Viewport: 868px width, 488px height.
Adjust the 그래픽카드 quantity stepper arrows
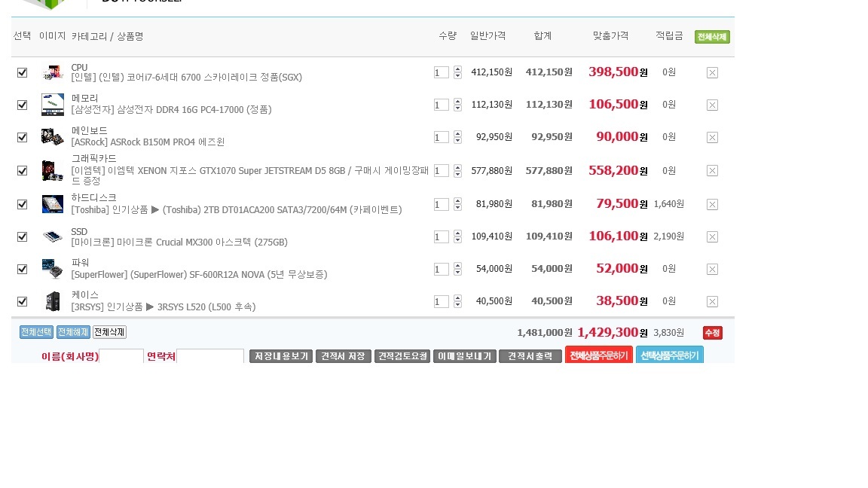[457, 171]
